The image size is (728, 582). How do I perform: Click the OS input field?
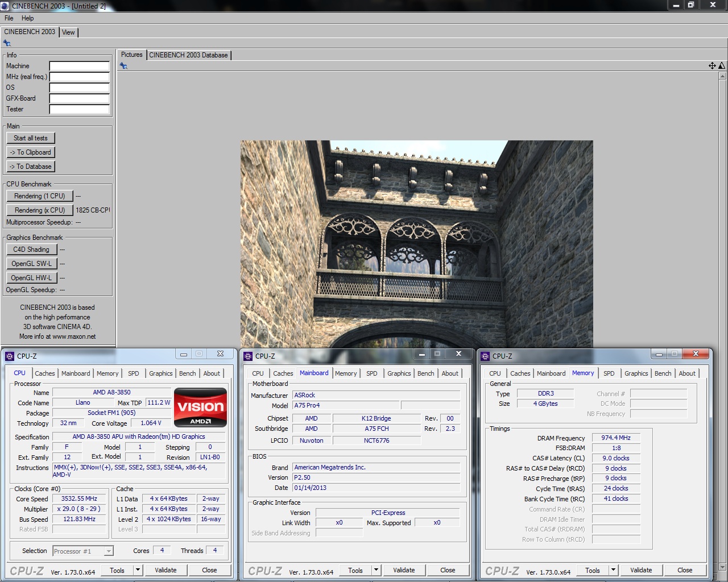point(80,88)
